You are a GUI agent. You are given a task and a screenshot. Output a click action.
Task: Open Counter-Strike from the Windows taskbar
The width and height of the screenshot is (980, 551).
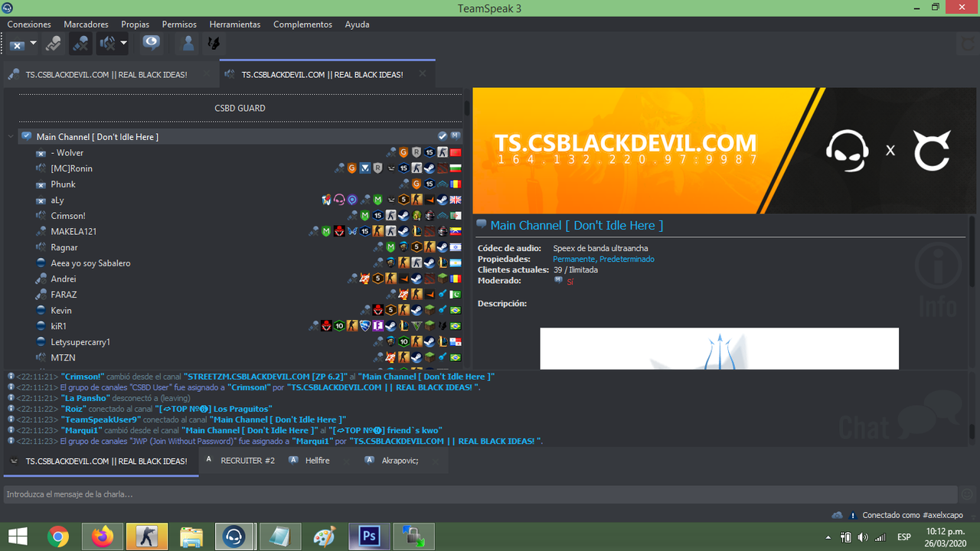pyautogui.click(x=146, y=536)
